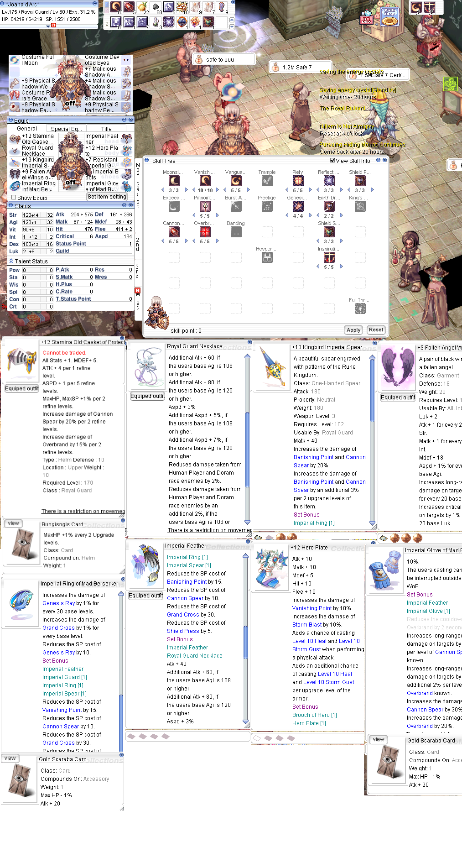Open the RODEX mail icon
Screen dimensions: 462x868
point(366,17)
